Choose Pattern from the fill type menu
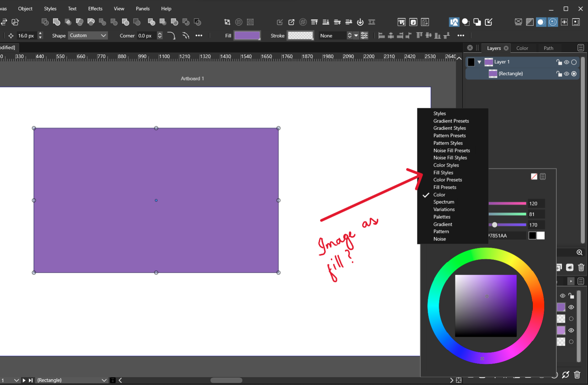 pos(441,231)
